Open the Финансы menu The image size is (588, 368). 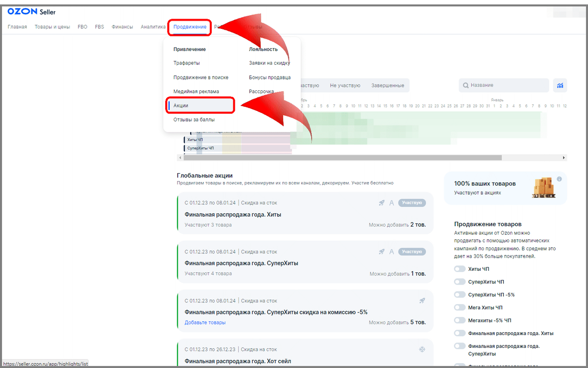tap(122, 27)
